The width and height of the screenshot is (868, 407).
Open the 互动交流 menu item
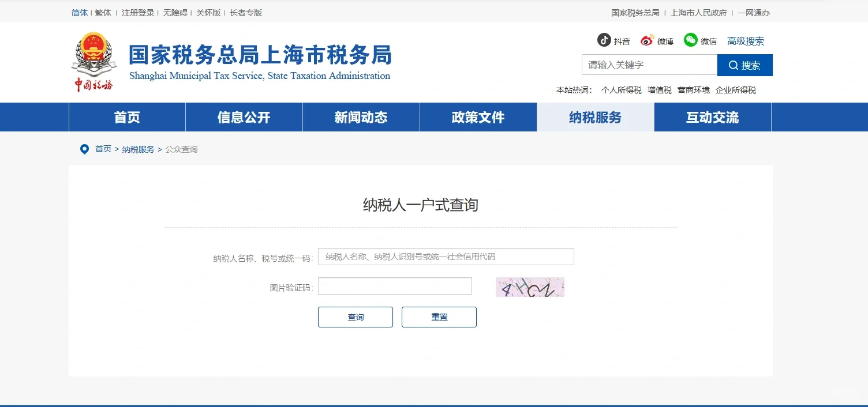[x=713, y=117]
